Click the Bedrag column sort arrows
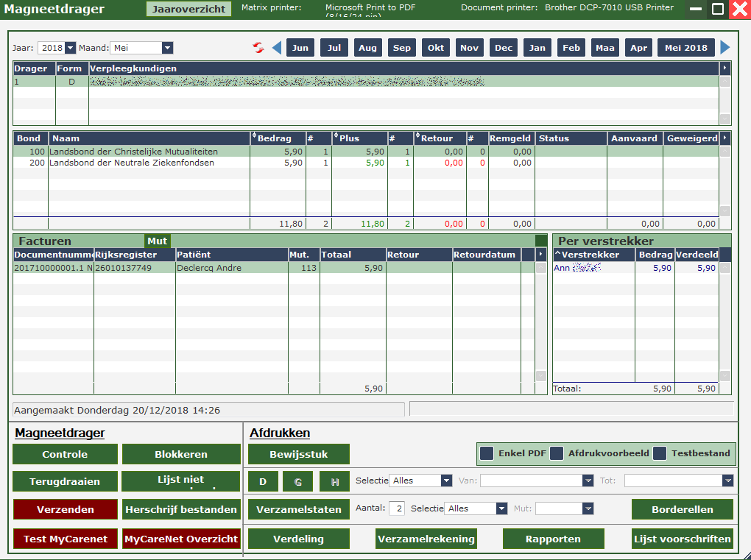The image size is (751, 560). pyautogui.click(x=254, y=138)
